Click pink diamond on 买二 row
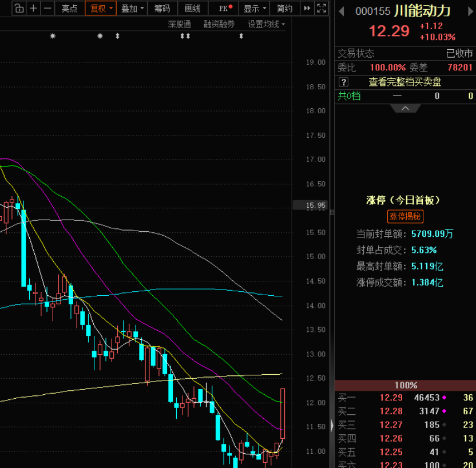 [x=445, y=411]
